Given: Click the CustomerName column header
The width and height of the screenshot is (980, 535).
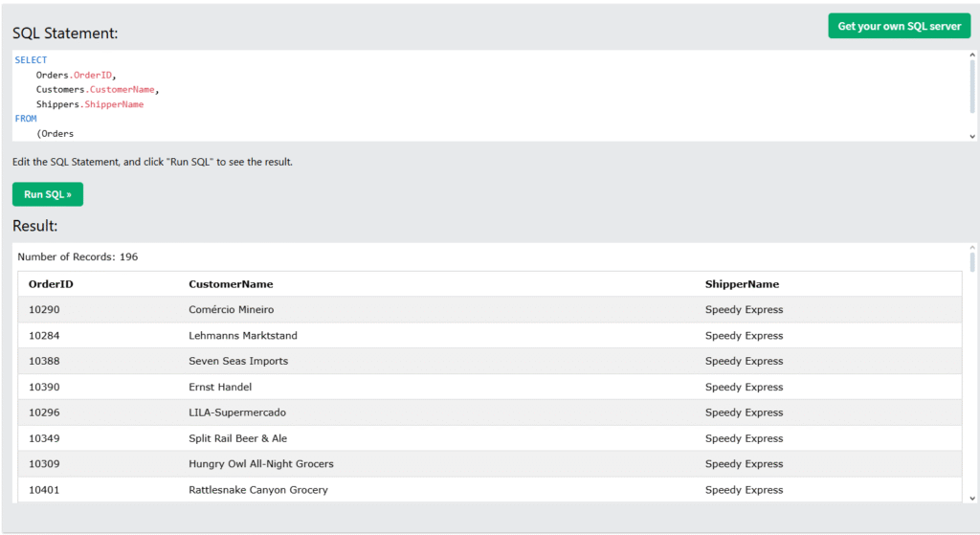Looking at the screenshot, I should point(231,284).
